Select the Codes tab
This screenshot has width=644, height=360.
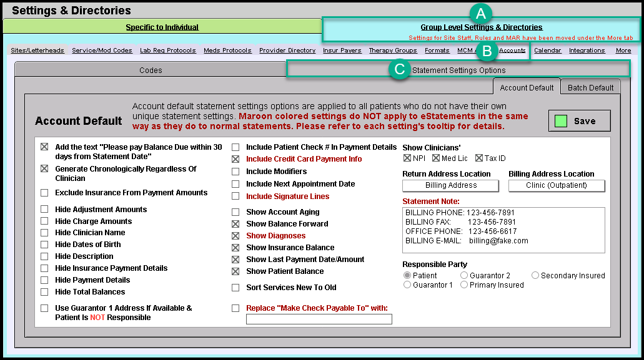click(x=151, y=71)
